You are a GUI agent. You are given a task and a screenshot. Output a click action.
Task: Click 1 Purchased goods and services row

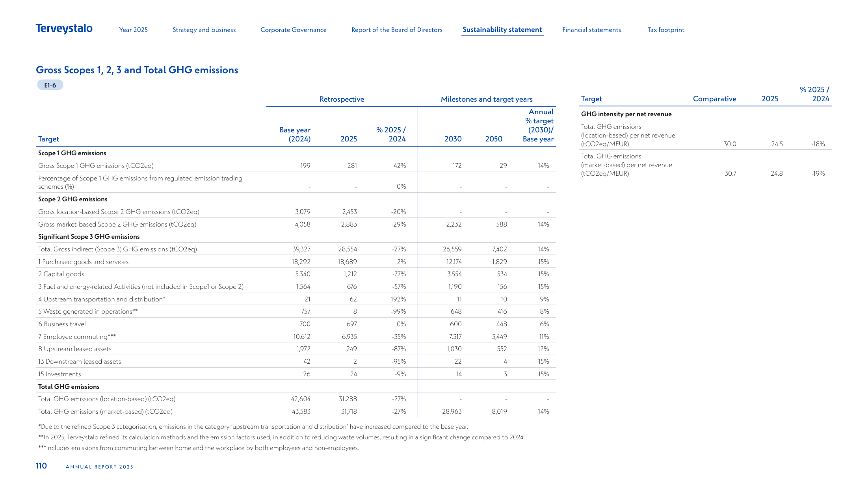[x=83, y=262]
